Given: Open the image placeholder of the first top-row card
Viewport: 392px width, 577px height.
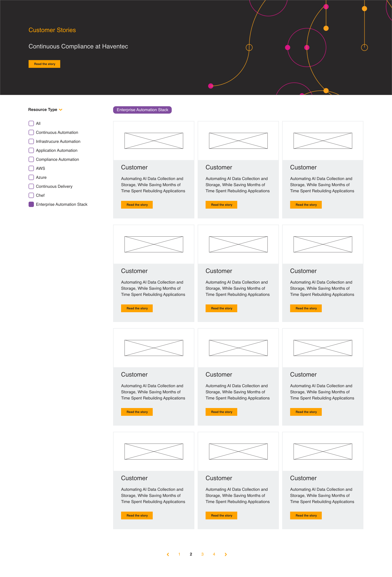Looking at the screenshot, I should pyautogui.click(x=154, y=141).
